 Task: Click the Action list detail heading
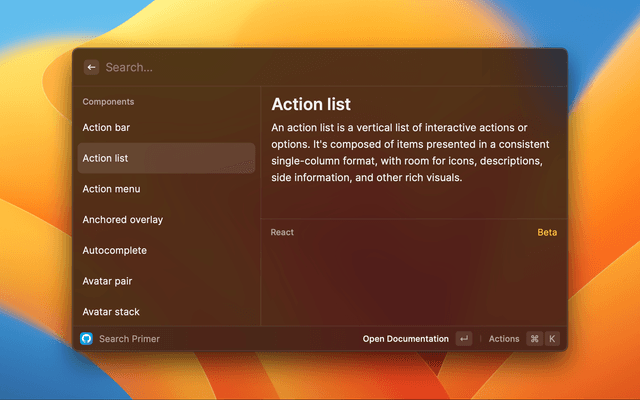[x=311, y=104]
